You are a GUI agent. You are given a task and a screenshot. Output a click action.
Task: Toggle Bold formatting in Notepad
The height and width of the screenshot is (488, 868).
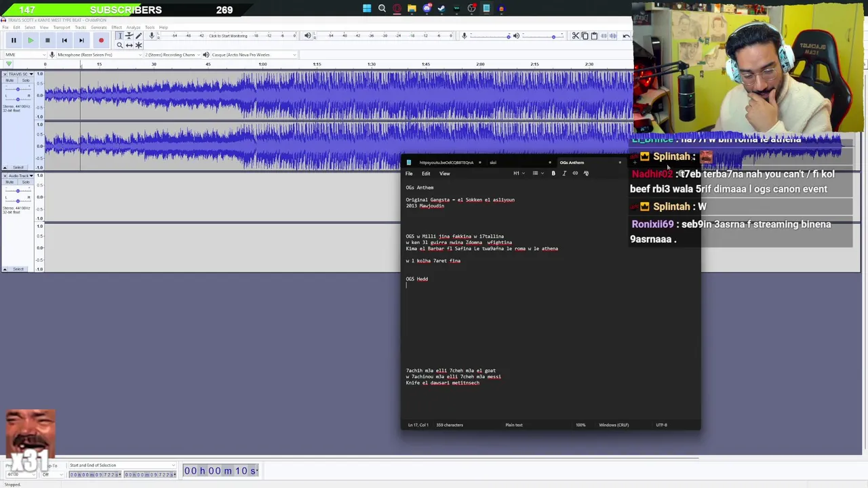point(553,174)
